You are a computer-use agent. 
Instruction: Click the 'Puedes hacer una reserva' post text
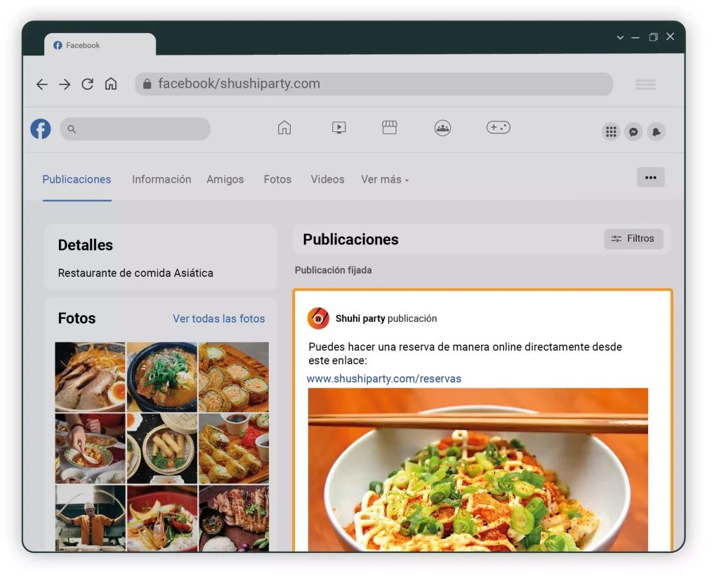(465, 353)
